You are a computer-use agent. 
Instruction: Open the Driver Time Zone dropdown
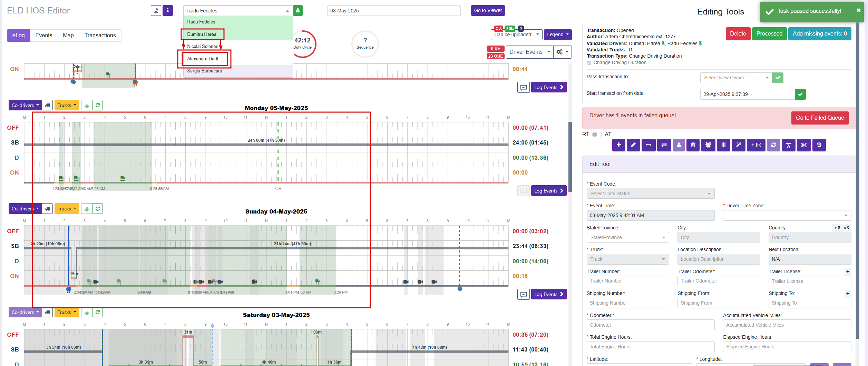(x=787, y=215)
